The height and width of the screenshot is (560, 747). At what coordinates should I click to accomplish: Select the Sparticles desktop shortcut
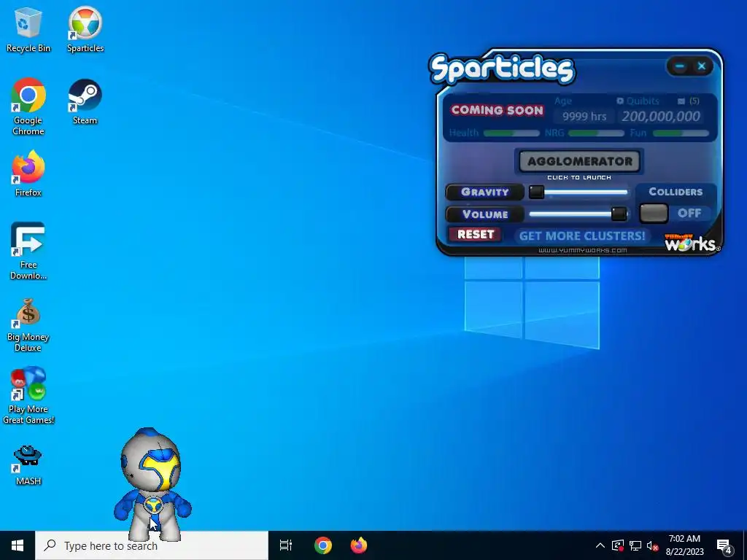[x=85, y=30]
